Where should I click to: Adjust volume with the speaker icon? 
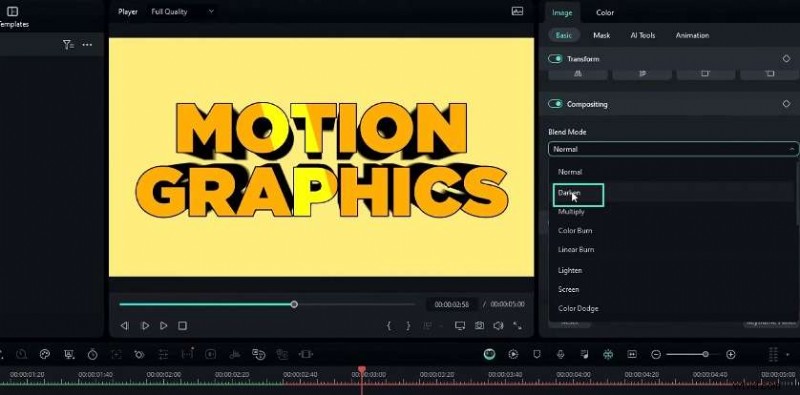click(x=498, y=326)
